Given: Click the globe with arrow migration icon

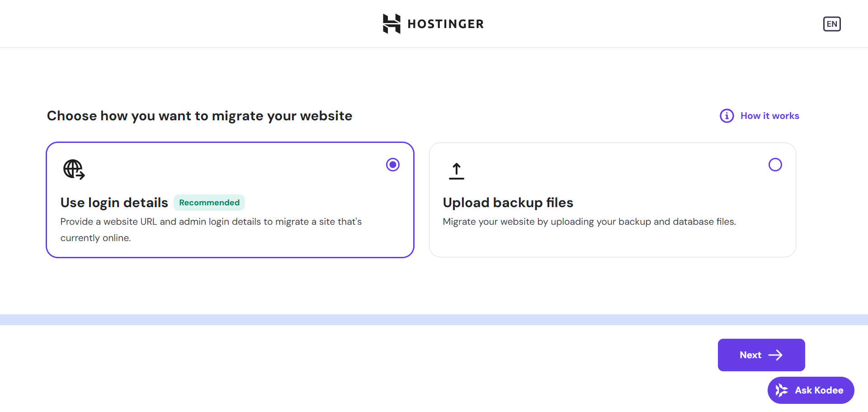Looking at the screenshot, I should tap(74, 170).
